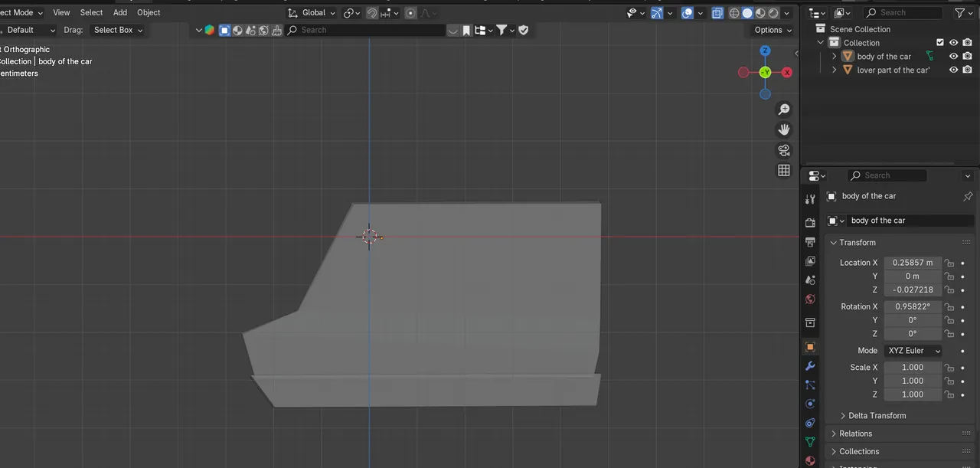Hide Collection with eye icon

(x=954, y=43)
